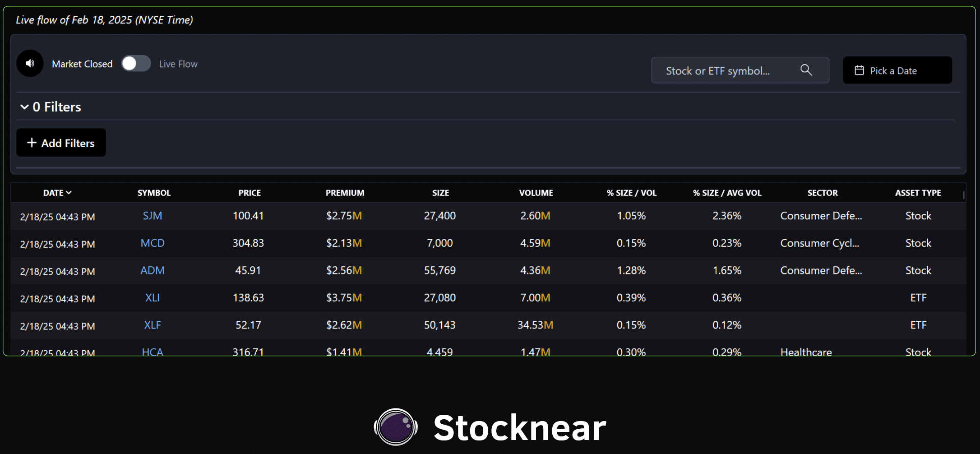Viewport: 980px width, 454px height.
Task: Click XLI price 138.63
Action: tap(248, 297)
